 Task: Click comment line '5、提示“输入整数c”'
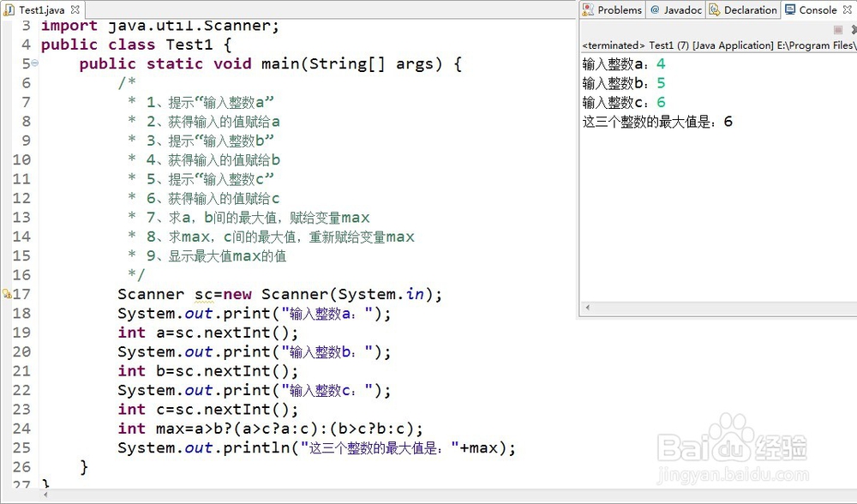[x=201, y=179]
